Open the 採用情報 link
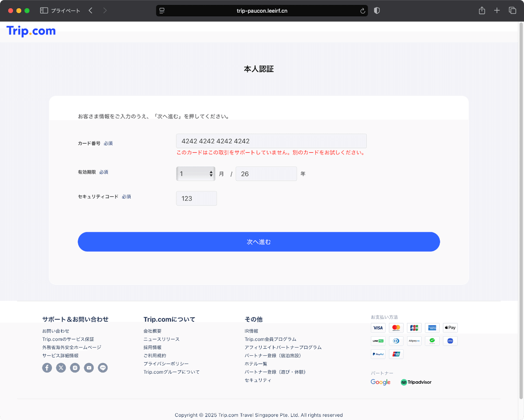Screen dimensions: 524x420 152,348
